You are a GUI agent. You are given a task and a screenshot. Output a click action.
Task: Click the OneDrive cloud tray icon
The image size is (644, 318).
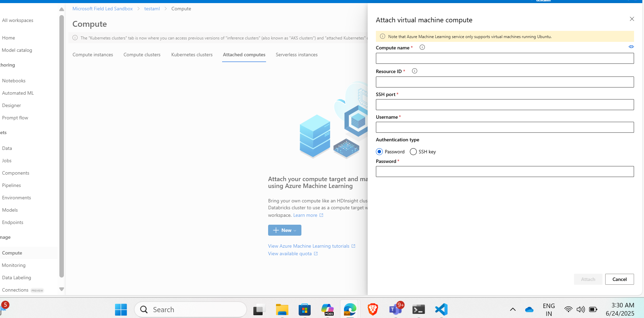(529, 310)
